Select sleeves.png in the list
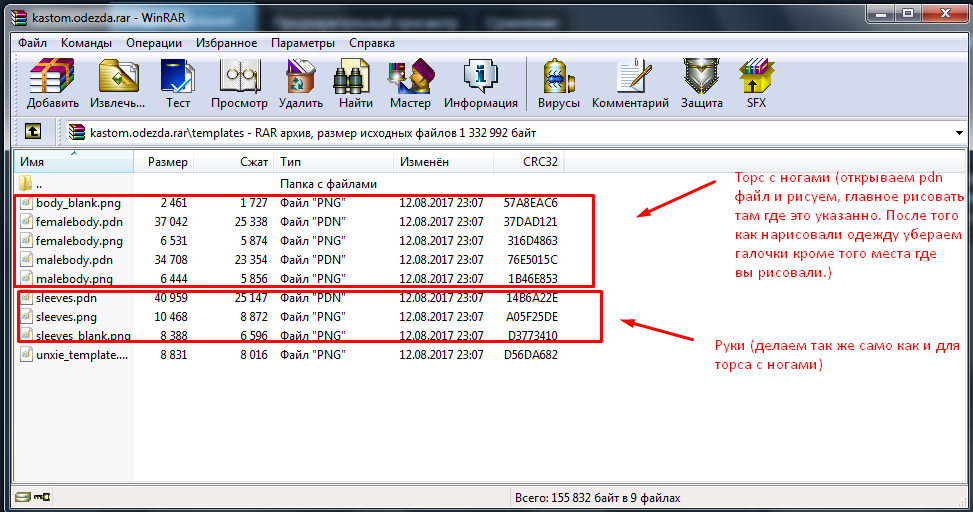 click(66, 317)
